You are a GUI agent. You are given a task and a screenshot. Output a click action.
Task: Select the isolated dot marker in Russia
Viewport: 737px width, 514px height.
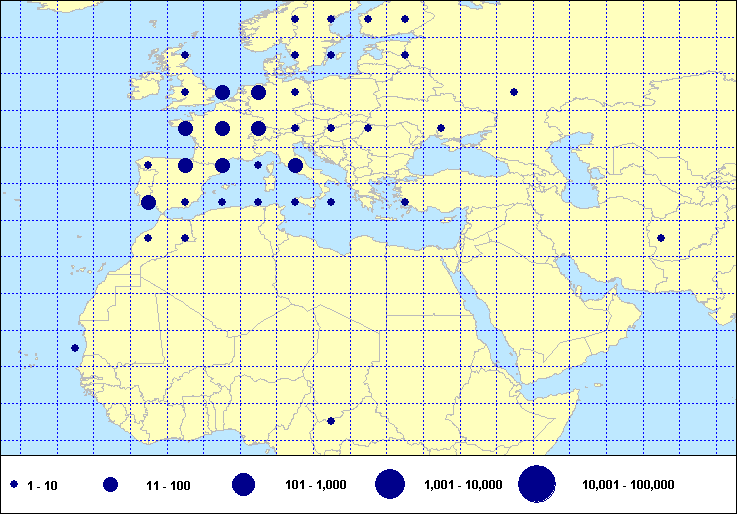514,92
